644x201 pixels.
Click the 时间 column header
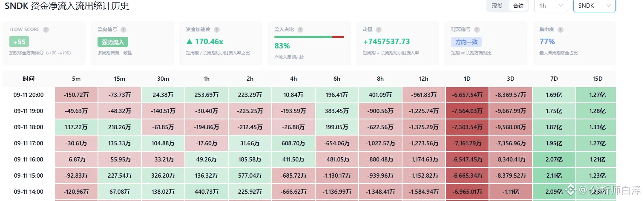[29, 79]
